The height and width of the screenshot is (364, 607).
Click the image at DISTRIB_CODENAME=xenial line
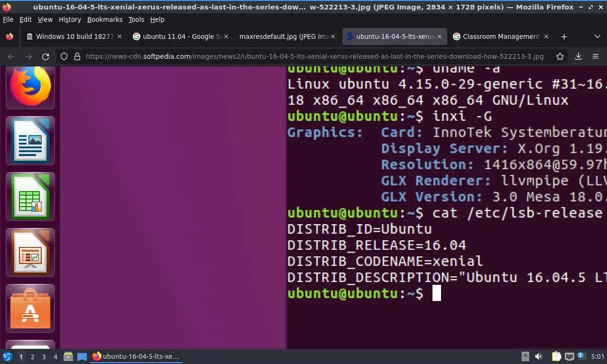pyautogui.click(x=385, y=261)
